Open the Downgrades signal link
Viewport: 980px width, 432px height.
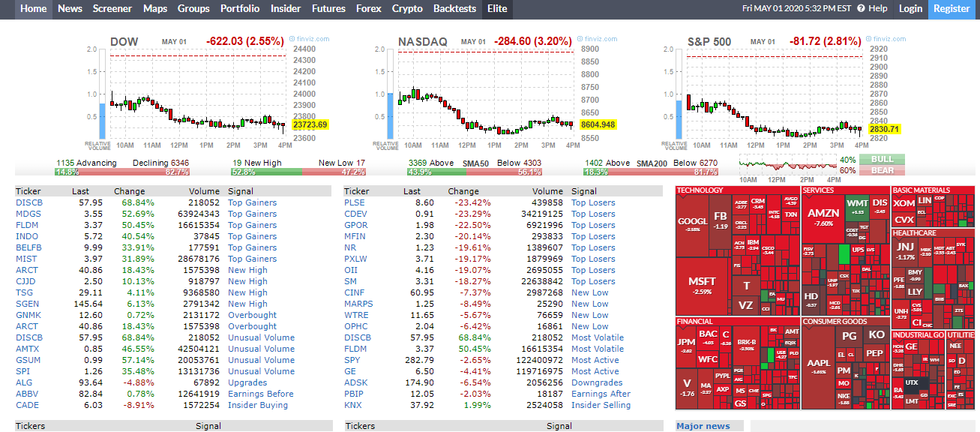click(597, 382)
